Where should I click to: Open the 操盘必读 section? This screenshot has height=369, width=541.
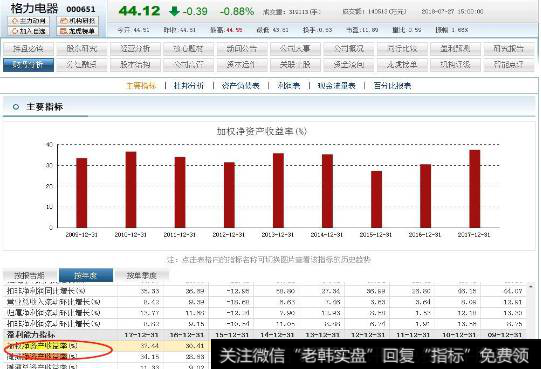28,49
